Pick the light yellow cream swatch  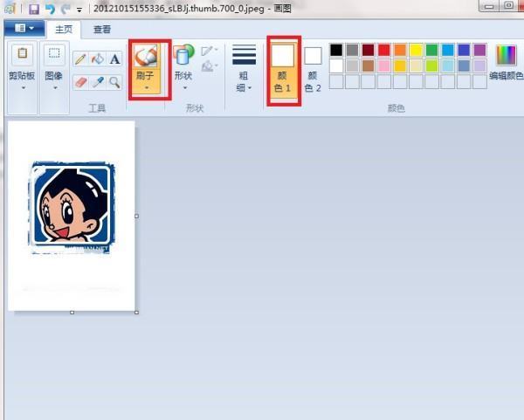pos(416,66)
